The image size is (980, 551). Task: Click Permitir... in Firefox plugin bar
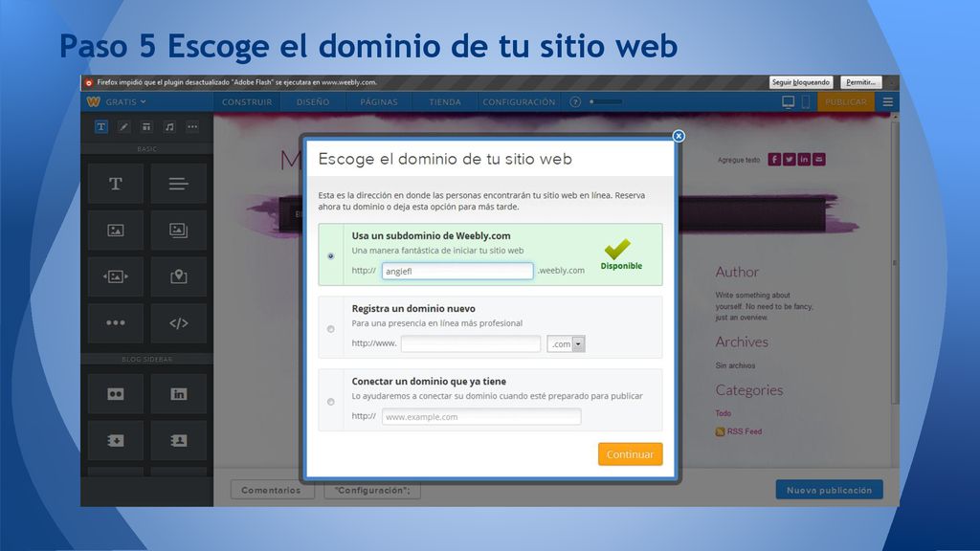click(860, 82)
